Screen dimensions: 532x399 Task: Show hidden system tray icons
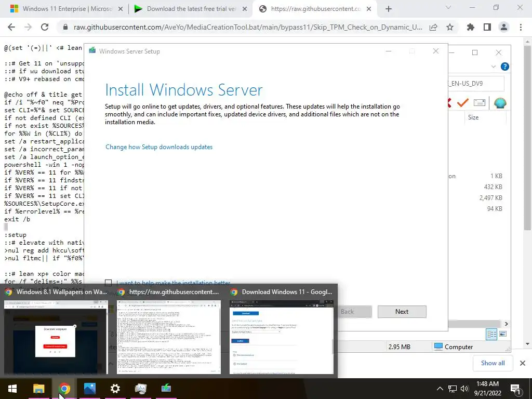pyautogui.click(x=440, y=389)
